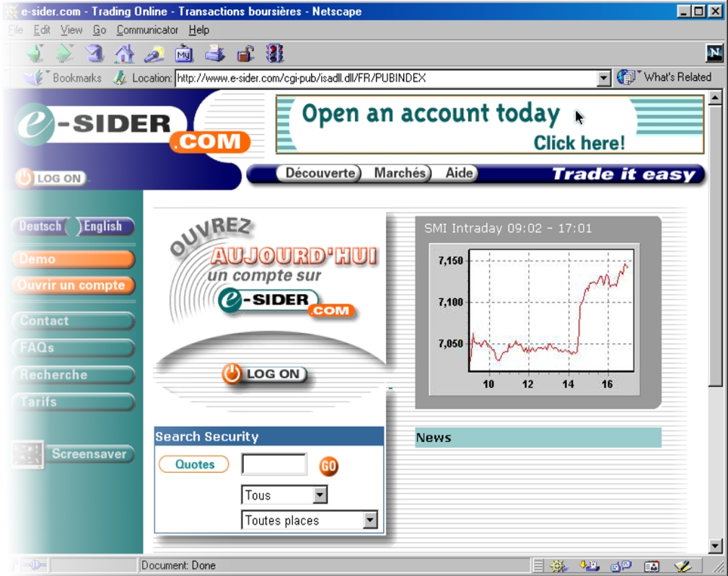Click the 'Search Security' panel heading
The height and width of the screenshot is (576, 728).
(x=206, y=436)
